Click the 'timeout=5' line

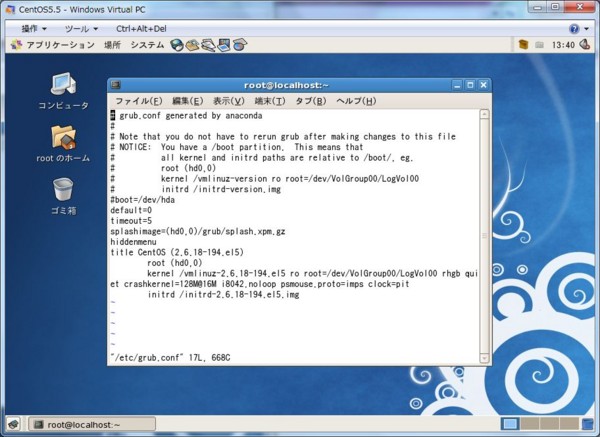click(131, 221)
